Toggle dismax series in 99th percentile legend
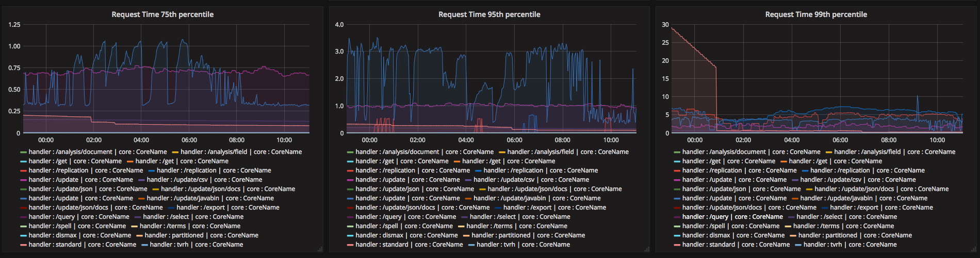Image resolution: width=980 pixels, height=258 pixels. point(733,235)
